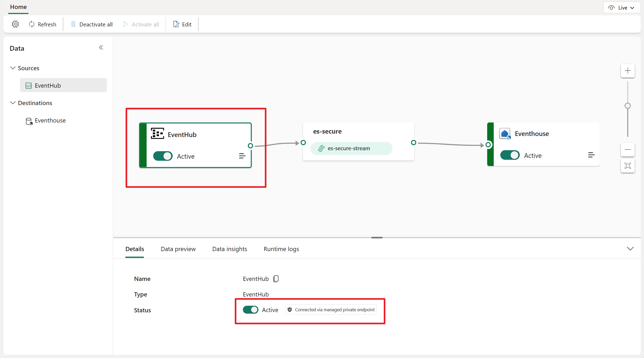Open the Runtime logs tab
Screen dimensions: 644x358
(281, 249)
